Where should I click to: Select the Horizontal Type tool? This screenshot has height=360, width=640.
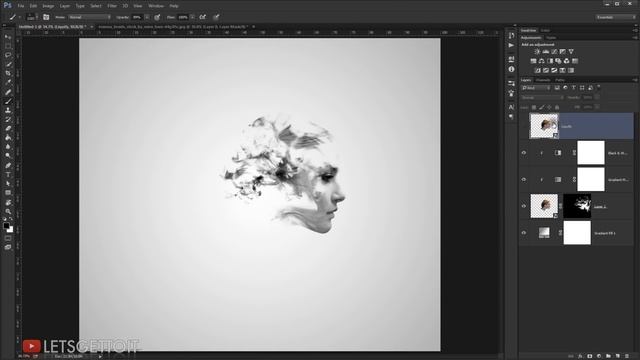pos(8,175)
